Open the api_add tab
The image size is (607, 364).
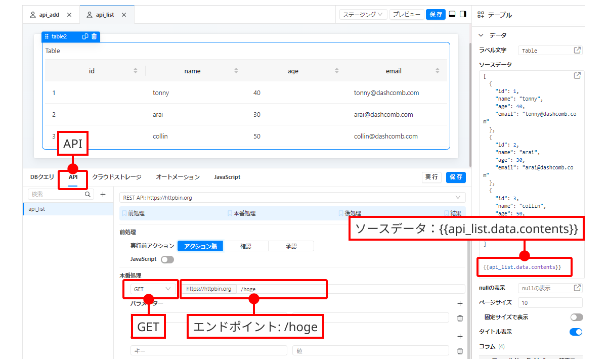point(49,15)
